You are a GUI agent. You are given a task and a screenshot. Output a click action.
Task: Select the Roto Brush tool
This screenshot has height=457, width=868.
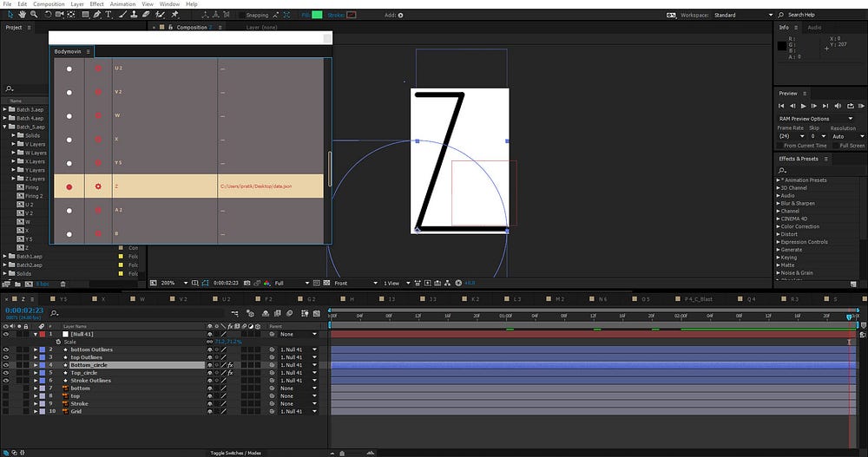(x=160, y=15)
